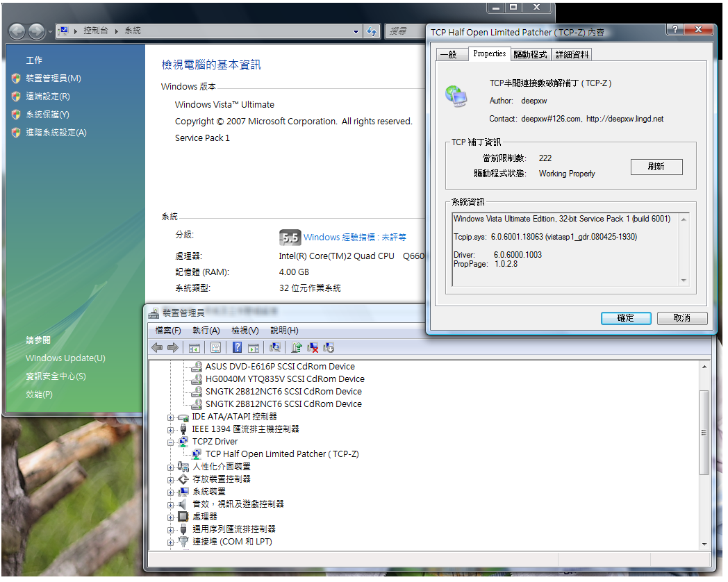This screenshot has height=582, width=728.
Task: Expand the 處理器 device category
Action: [x=171, y=517]
